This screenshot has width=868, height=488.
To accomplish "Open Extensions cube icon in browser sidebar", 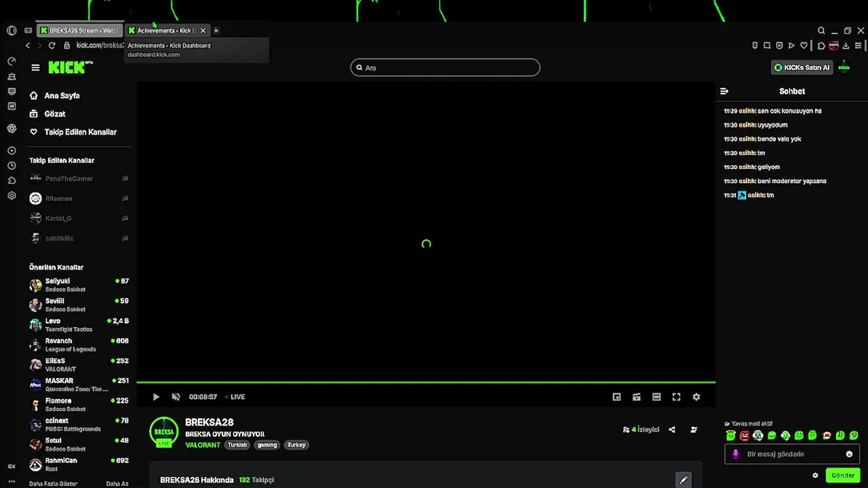I will pyautogui.click(x=12, y=181).
